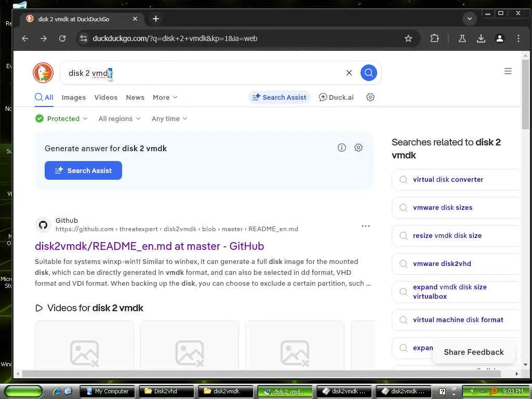
Task: Click the Share Feedback button
Action: 474,352
